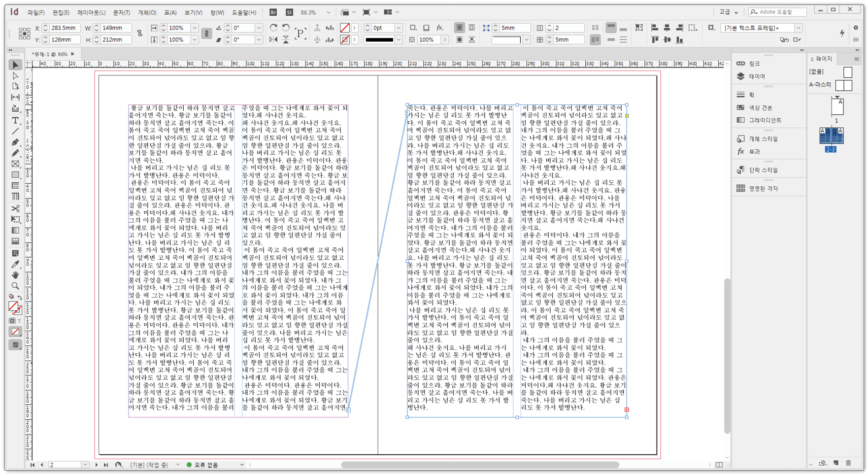The height and width of the screenshot is (475, 868).
Task: Click the trash delete page icon
Action: tap(848, 463)
